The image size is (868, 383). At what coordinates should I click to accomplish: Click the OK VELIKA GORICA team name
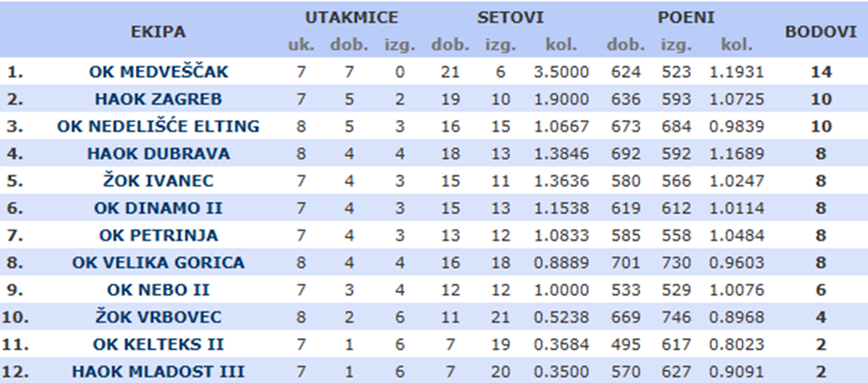coord(158,264)
